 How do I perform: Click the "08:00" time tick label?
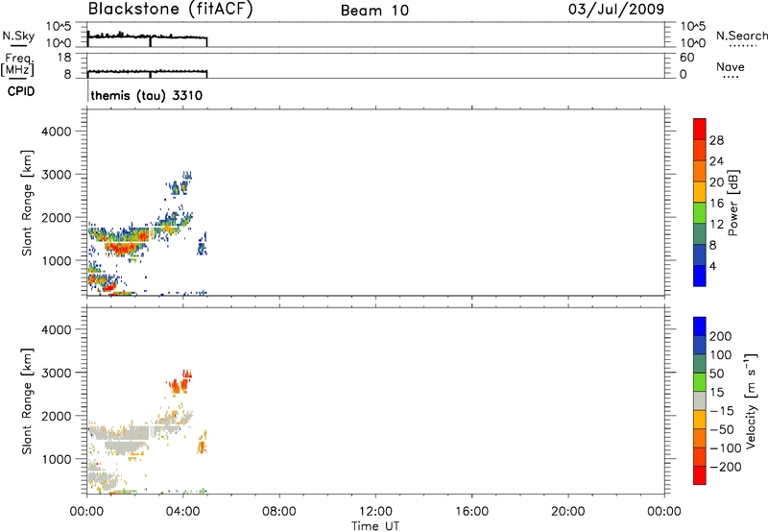click(x=279, y=512)
